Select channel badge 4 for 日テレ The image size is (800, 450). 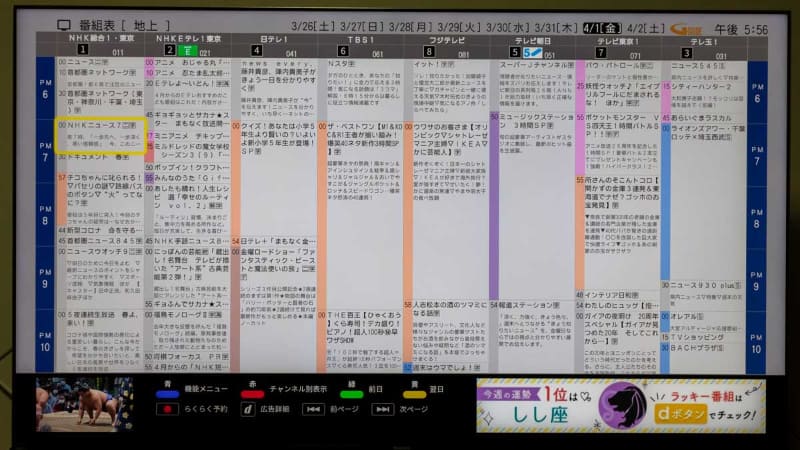[257, 50]
